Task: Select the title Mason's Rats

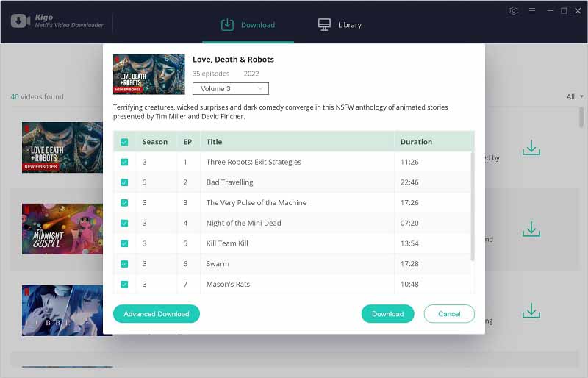Action: pos(228,284)
